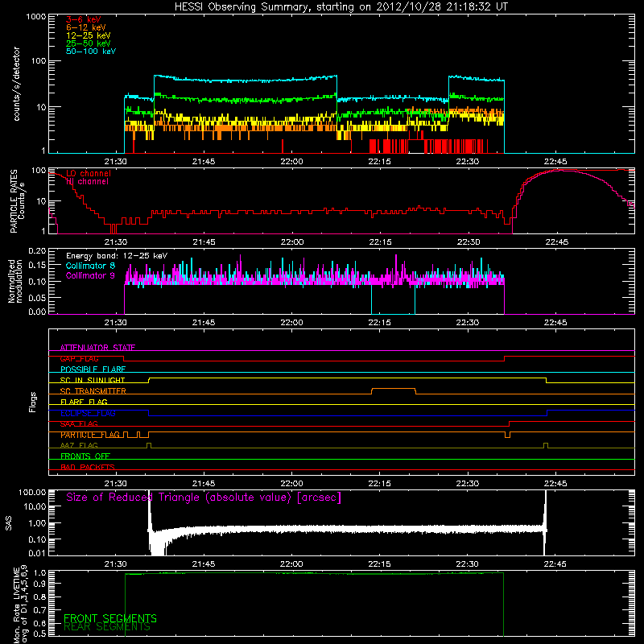Click the 22:45 tick under SAS plot

click(x=555, y=564)
